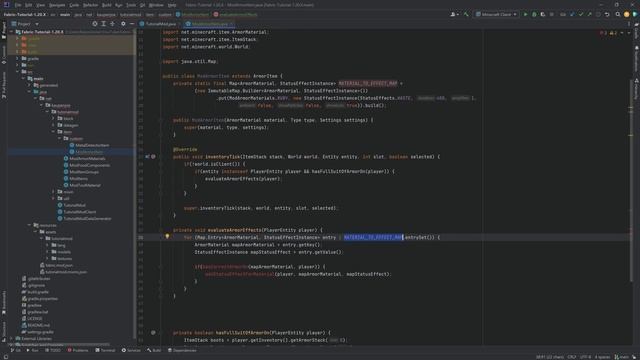The image size is (640, 360).
Task: Run the Minecraft Client configuration
Action: click(525, 14)
